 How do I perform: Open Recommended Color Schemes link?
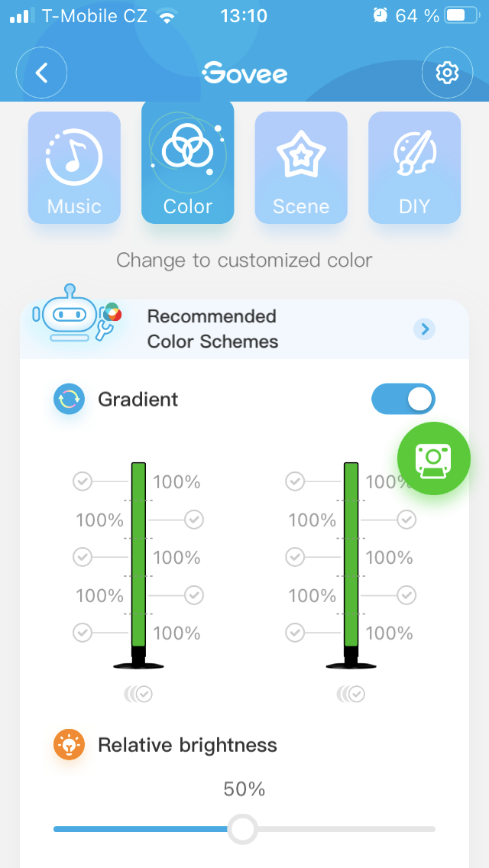212,329
